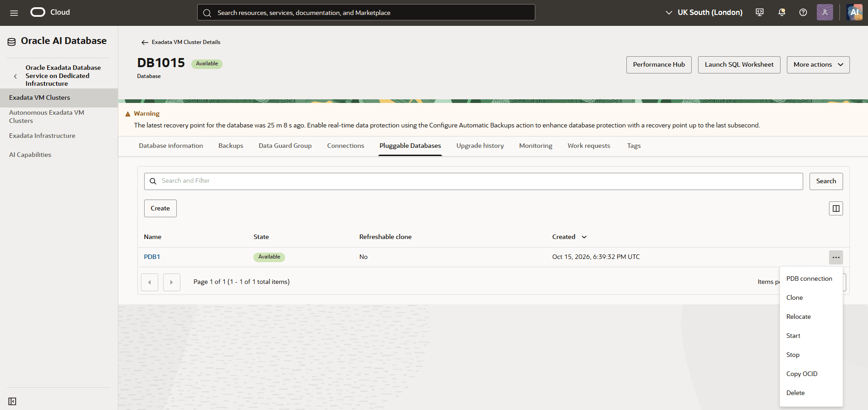This screenshot has width=868, height=410.
Task: Open AI Capabilities in sidebar
Action: 30,155
